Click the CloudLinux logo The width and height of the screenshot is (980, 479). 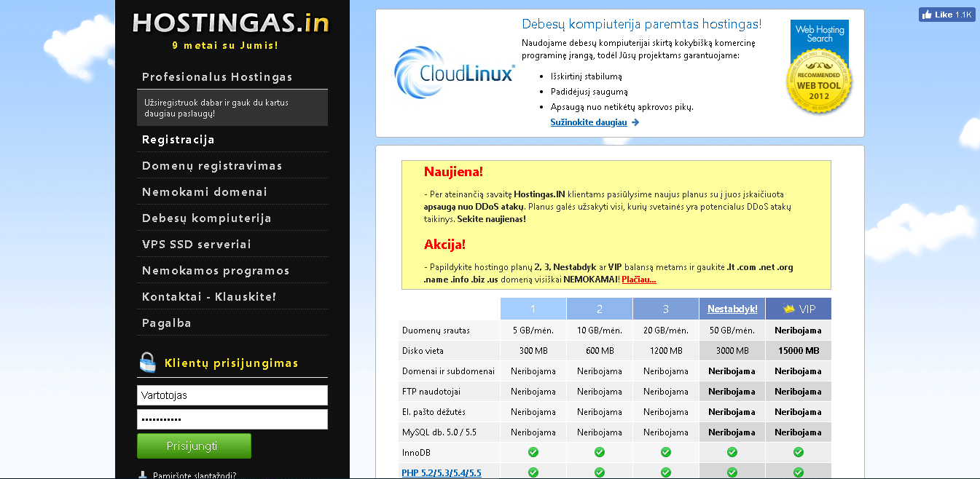click(455, 73)
